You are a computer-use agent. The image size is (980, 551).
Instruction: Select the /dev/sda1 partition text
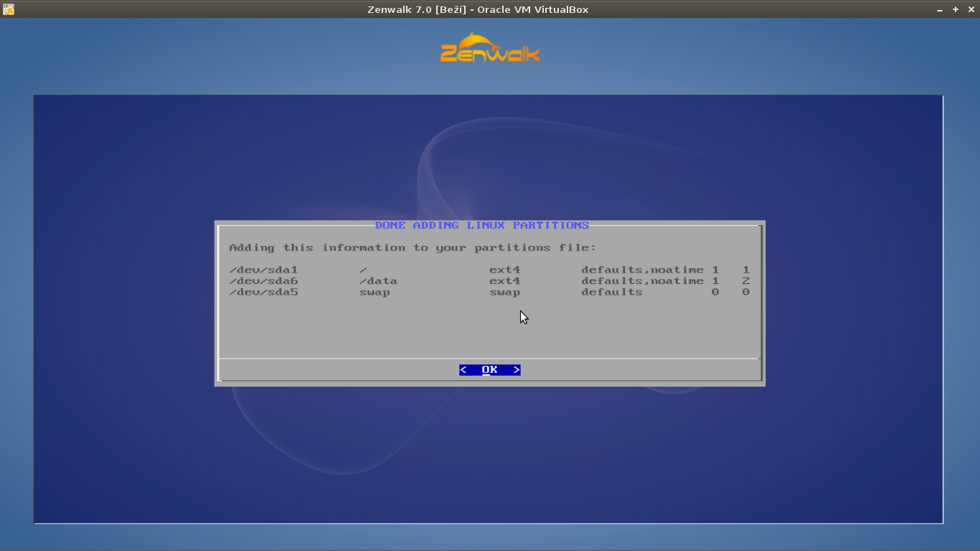coord(263,270)
